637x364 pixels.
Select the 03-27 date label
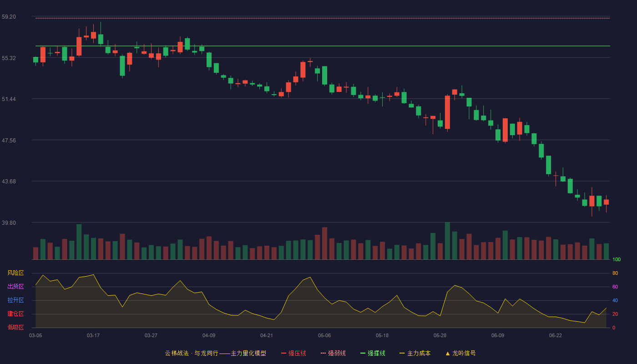[x=151, y=335]
